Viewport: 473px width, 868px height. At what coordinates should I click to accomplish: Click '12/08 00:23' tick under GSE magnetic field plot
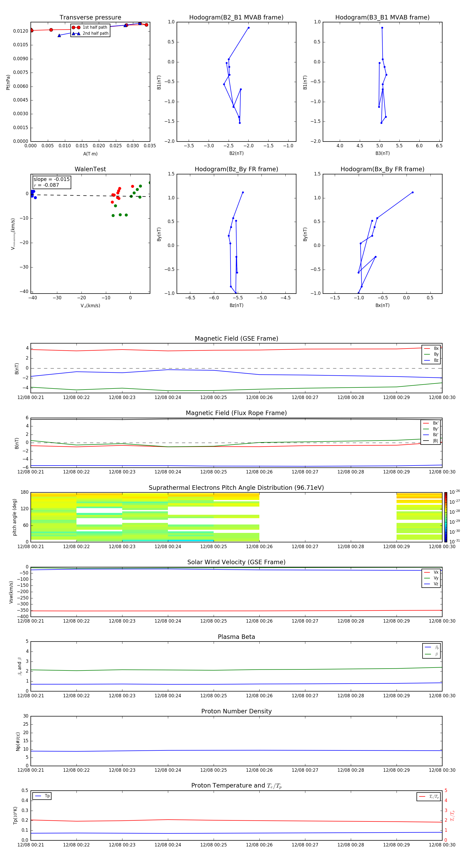tap(122, 398)
